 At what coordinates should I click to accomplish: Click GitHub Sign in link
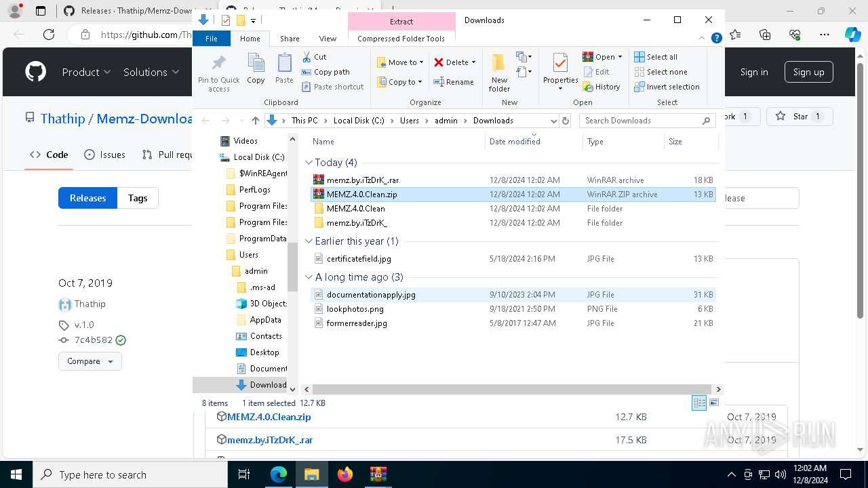click(x=754, y=72)
